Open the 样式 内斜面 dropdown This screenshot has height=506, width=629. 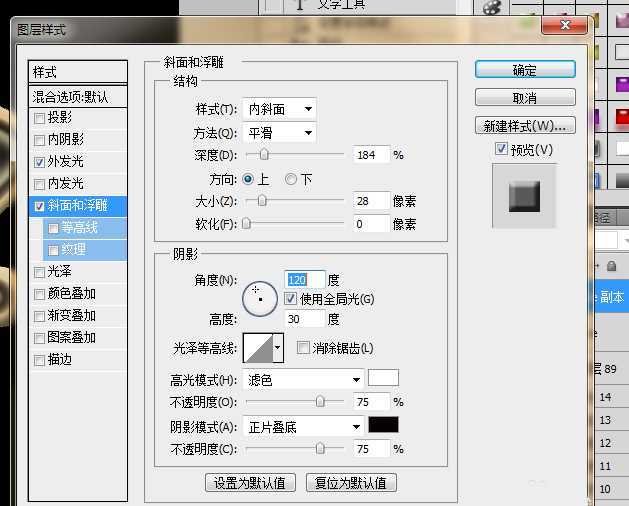coord(279,109)
